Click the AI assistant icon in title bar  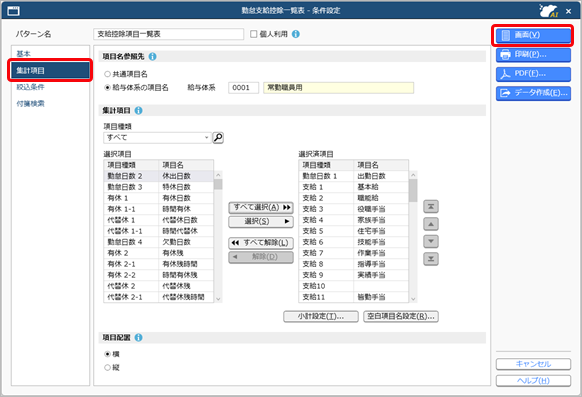coord(549,10)
